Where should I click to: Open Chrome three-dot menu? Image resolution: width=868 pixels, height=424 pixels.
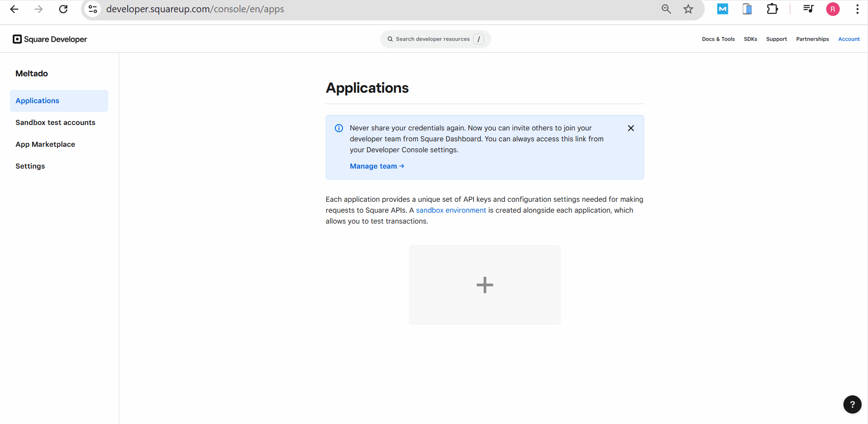857,9
